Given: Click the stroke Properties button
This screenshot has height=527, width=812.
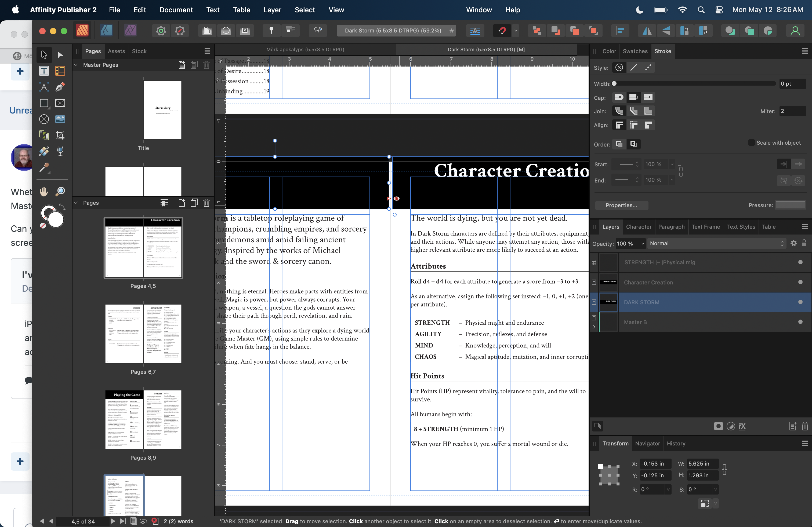Looking at the screenshot, I should [x=621, y=205].
